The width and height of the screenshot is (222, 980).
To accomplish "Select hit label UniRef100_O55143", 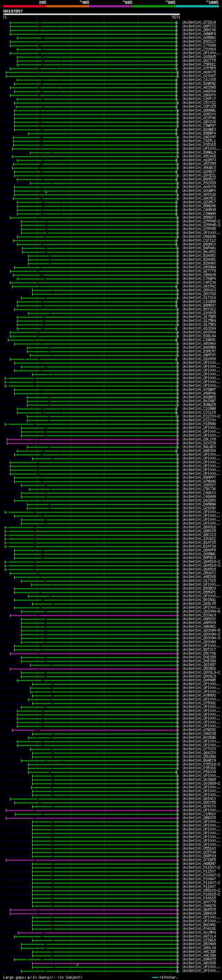I will pos(199,848).
